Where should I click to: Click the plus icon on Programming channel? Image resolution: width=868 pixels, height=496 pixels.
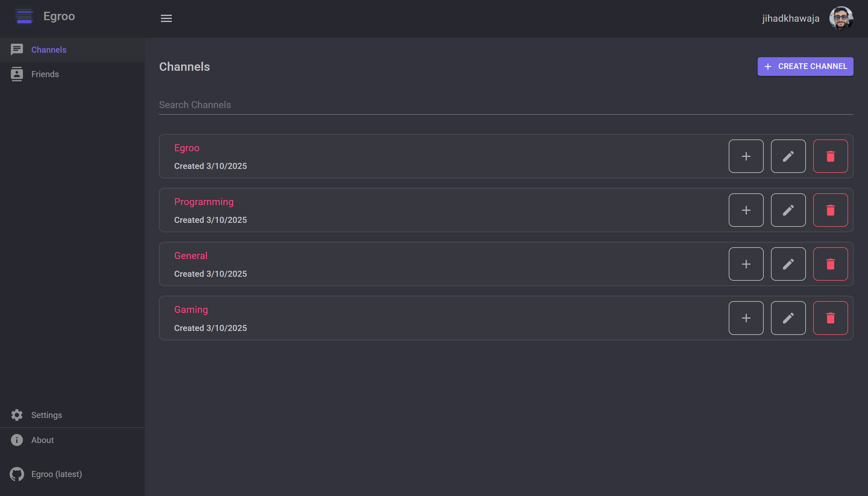coord(746,210)
